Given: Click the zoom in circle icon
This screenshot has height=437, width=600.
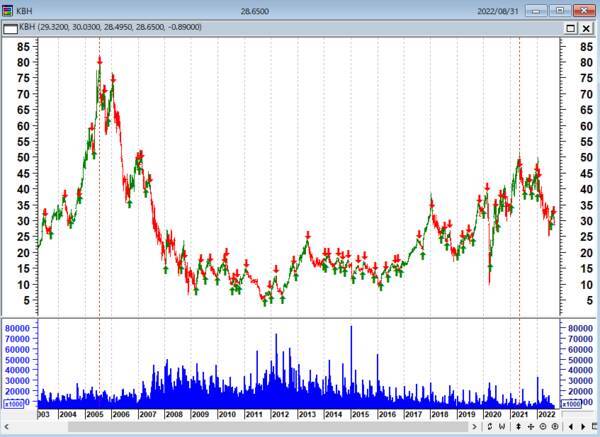Looking at the screenshot, I should 555,427.
